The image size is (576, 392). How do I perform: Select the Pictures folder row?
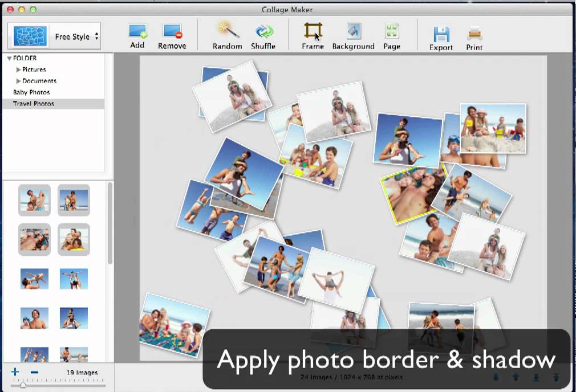54,70
